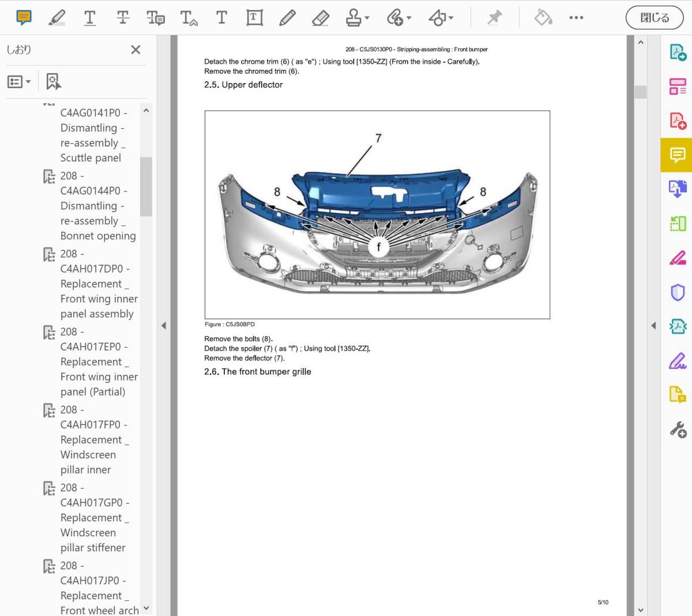This screenshot has height=616, width=692.
Task: Open the Comment tool in sidebar
Action: point(677,155)
